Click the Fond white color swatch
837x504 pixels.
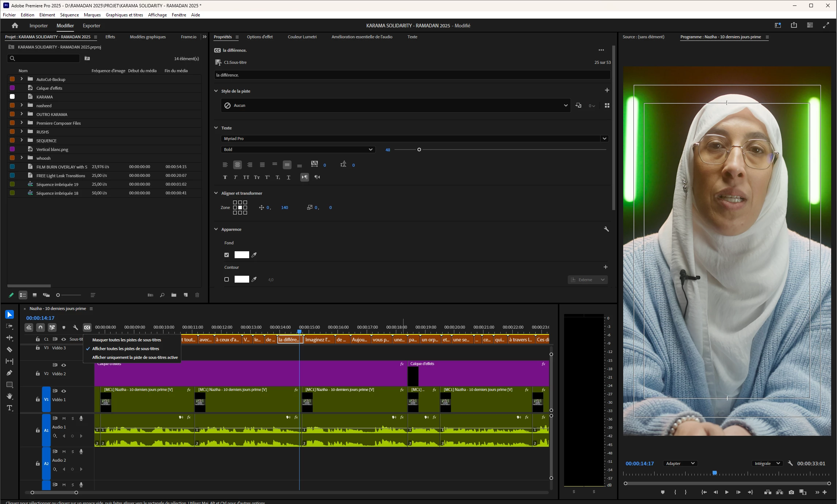242,255
